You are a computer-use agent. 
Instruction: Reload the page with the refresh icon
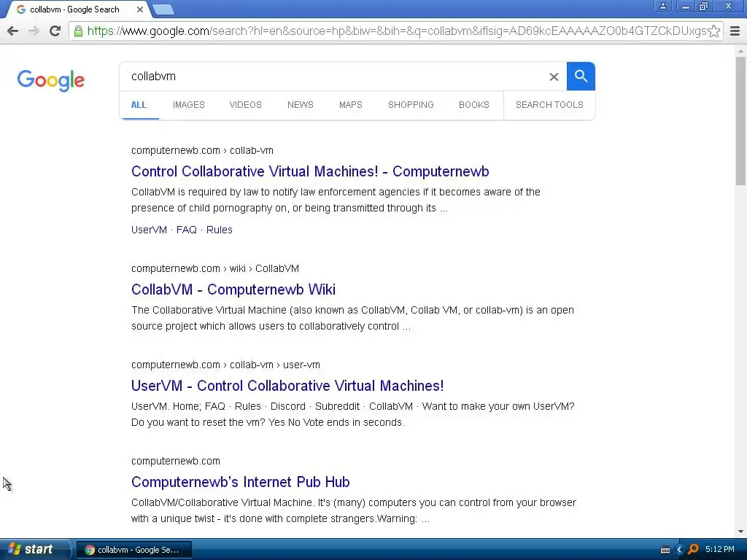pyautogui.click(x=55, y=31)
